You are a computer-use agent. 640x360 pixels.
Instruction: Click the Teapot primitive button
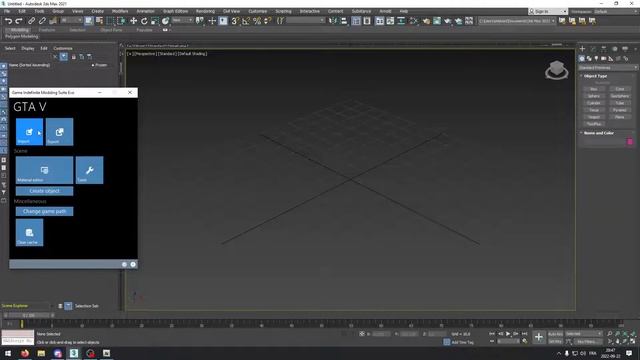point(594,117)
